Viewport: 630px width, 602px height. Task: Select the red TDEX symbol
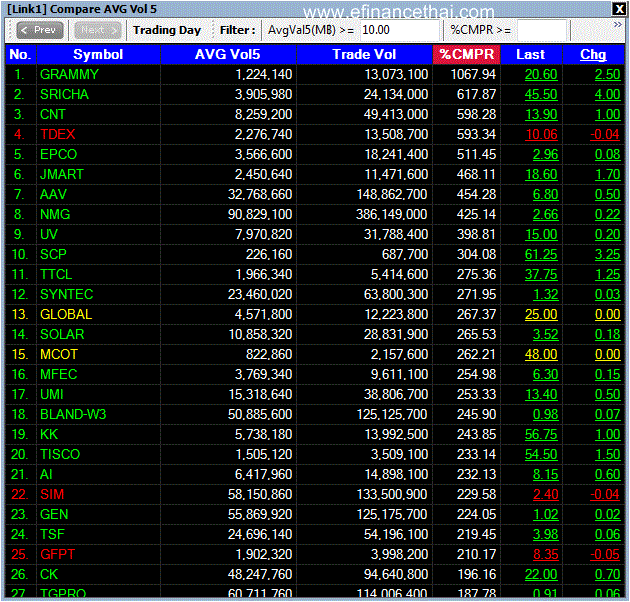(x=57, y=134)
